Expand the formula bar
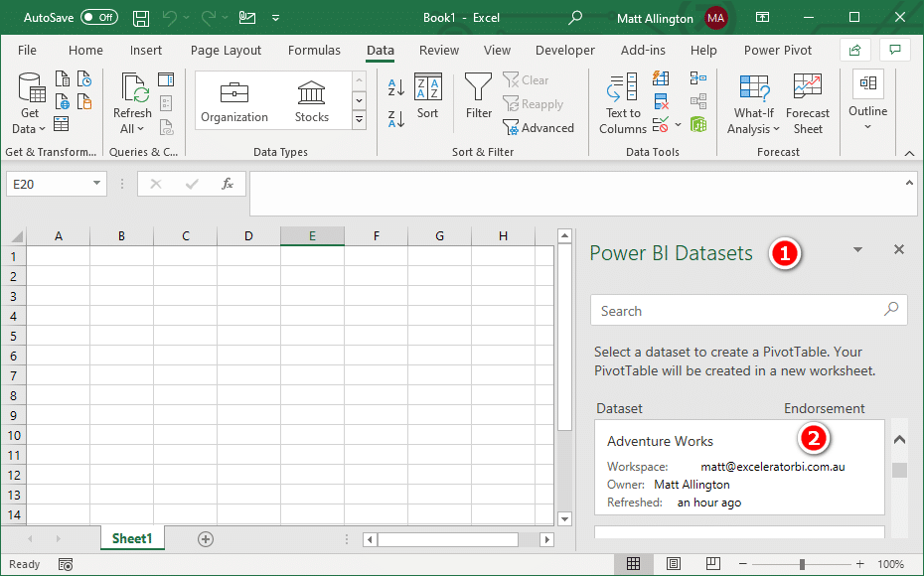The height and width of the screenshot is (576, 924). pos(909,183)
